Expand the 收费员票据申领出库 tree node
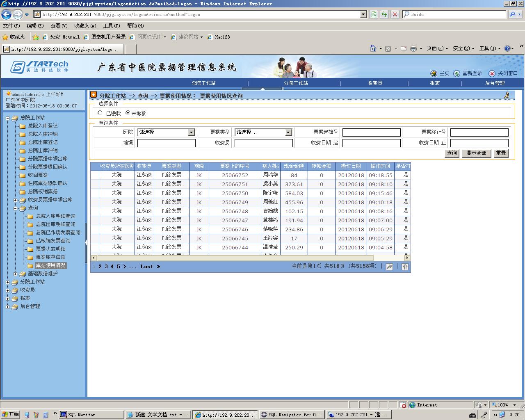This screenshot has height=420, width=525. 15,200
